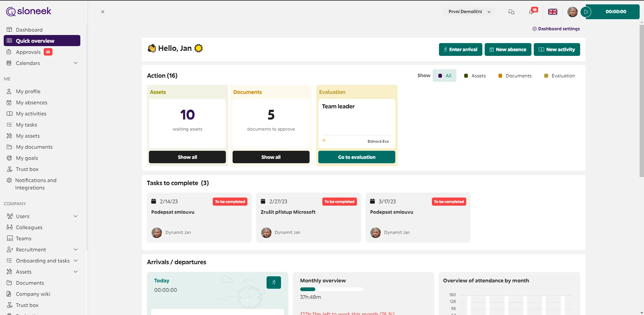Image resolution: width=644 pixels, height=315 pixels.
Task: Open the Dashboard settings gear link
Action: pos(556,29)
